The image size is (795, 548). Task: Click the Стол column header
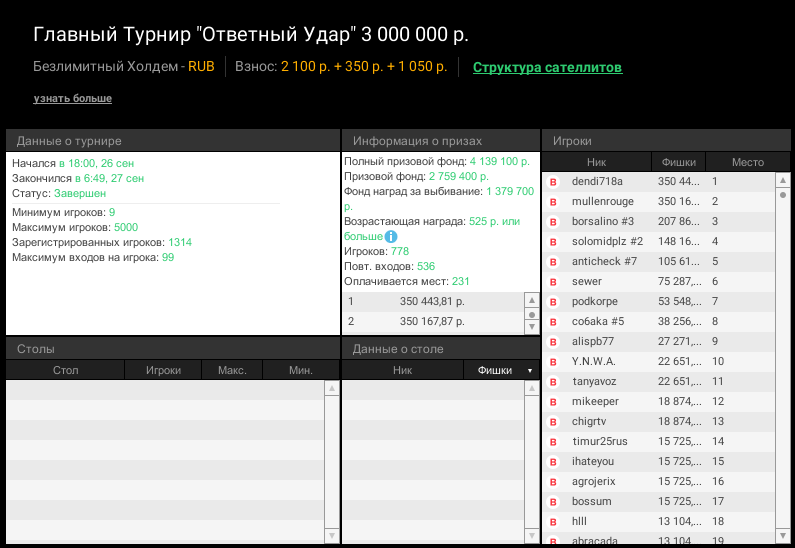point(65,371)
